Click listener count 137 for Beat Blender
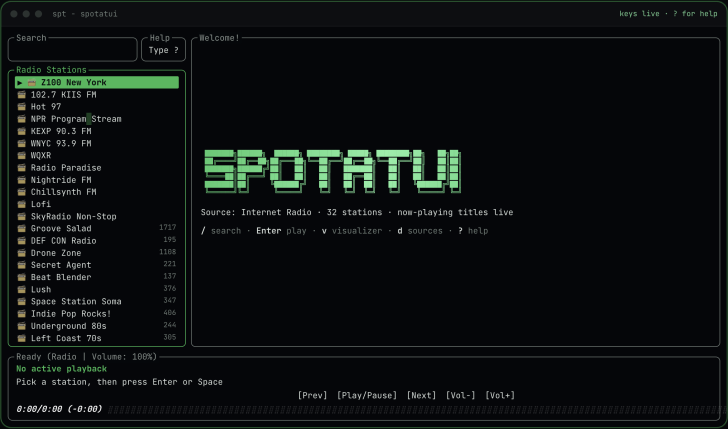Screen dimensions: 728x429 (x=170, y=276)
